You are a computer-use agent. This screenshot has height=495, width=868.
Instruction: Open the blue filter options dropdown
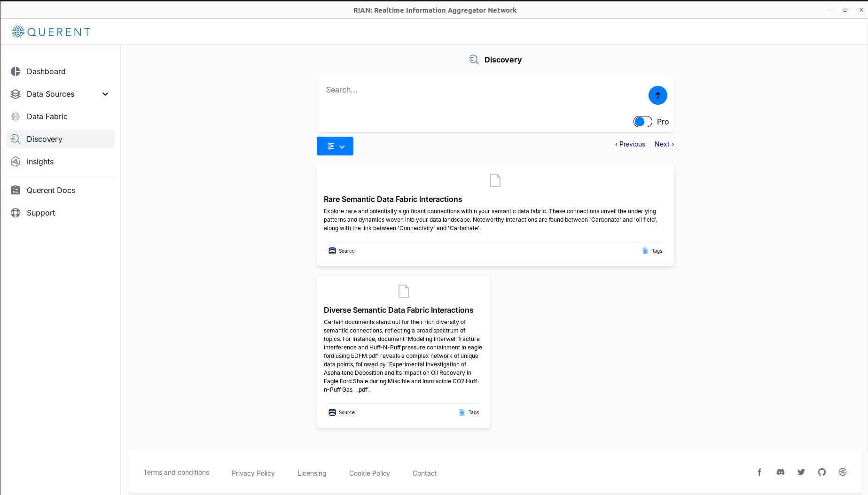pos(335,146)
